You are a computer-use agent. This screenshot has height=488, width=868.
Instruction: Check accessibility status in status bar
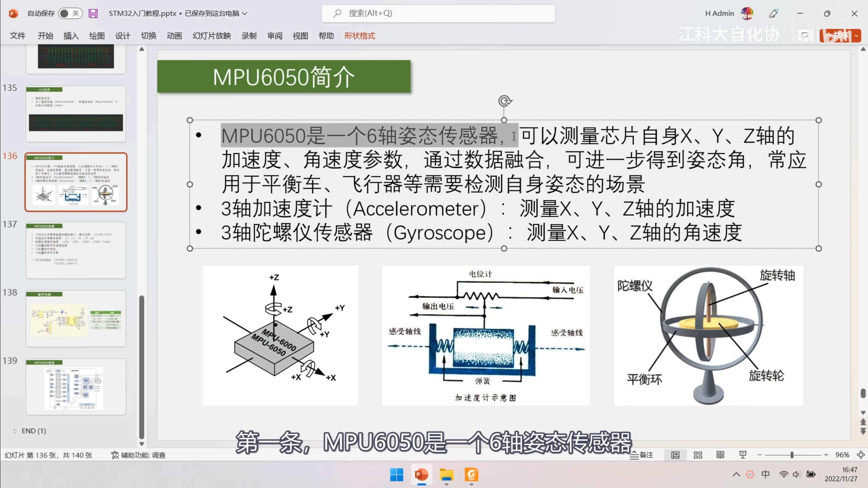pos(138,455)
